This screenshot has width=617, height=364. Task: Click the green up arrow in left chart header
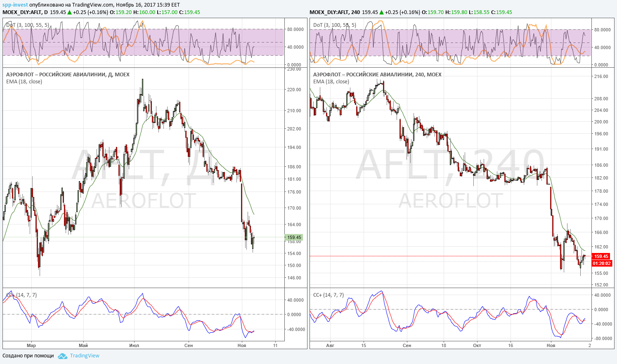[70, 12]
